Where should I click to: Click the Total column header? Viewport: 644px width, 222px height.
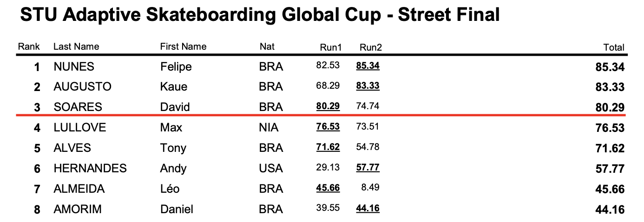pyautogui.click(x=613, y=47)
